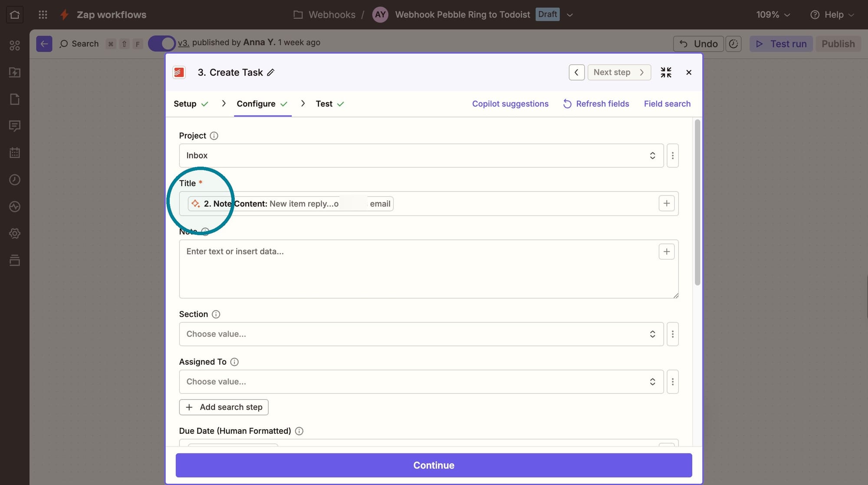Open the home icon in top bar

14,15
